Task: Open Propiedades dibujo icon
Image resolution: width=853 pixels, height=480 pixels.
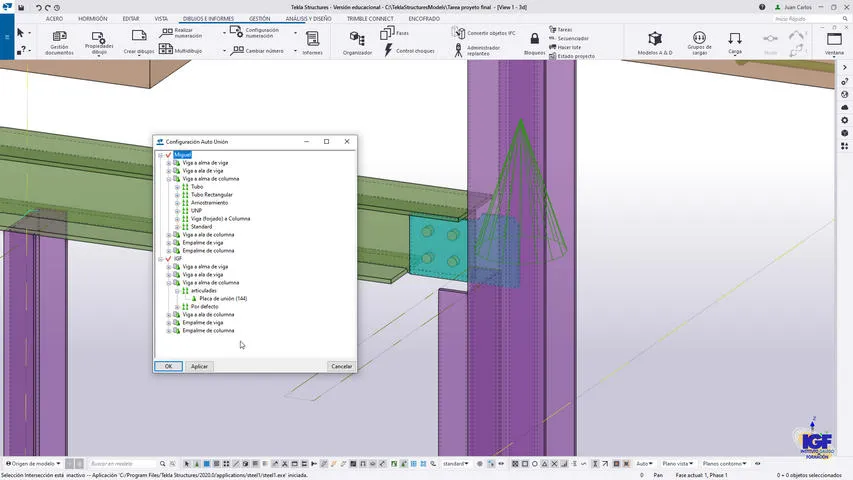Action: [x=99, y=42]
